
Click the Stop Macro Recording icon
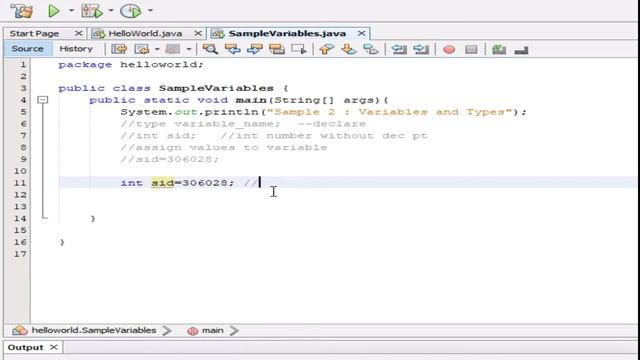(471, 49)
